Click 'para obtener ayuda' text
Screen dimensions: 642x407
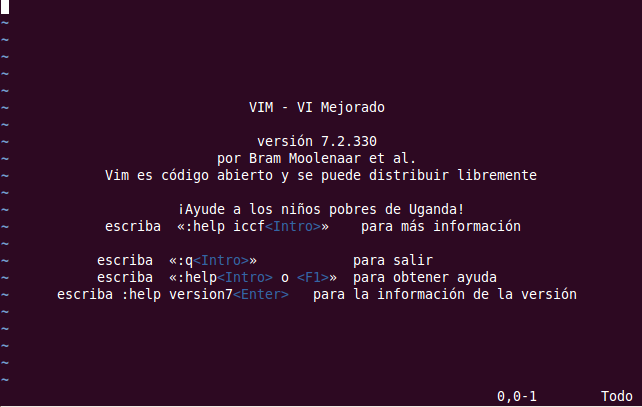pyautogui.click(x=425, y=278)
